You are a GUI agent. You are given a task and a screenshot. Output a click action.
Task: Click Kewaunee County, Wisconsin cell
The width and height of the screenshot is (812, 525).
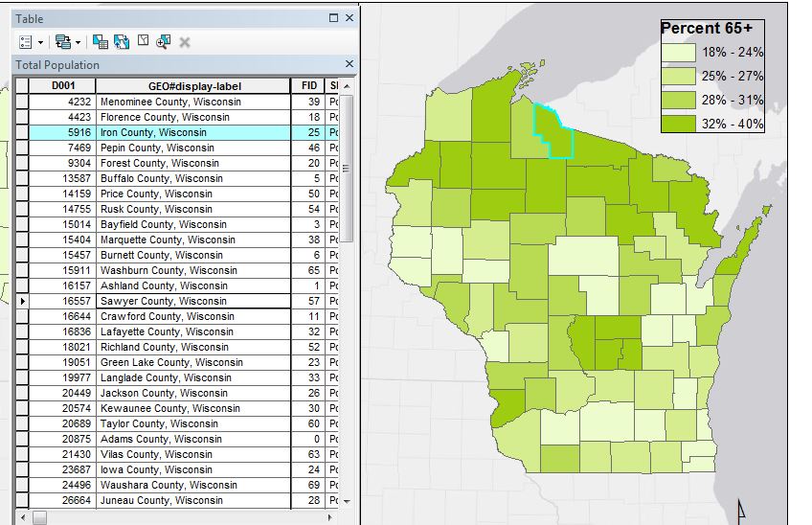[193, 408]
